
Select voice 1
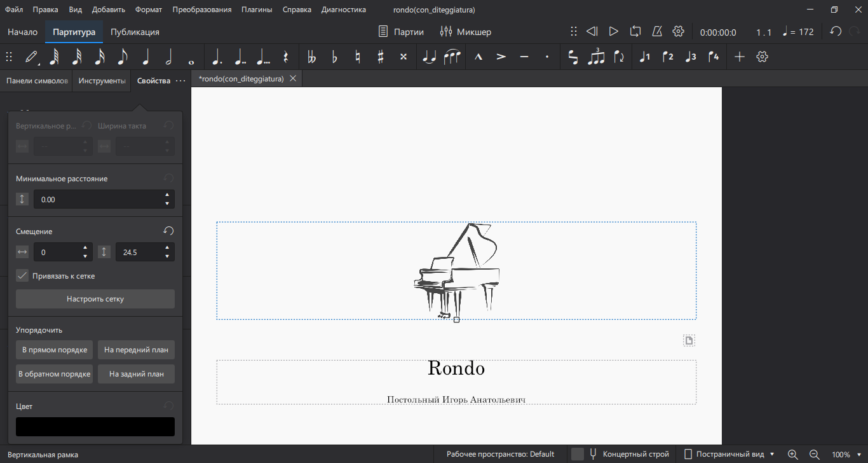pos(645,57)
